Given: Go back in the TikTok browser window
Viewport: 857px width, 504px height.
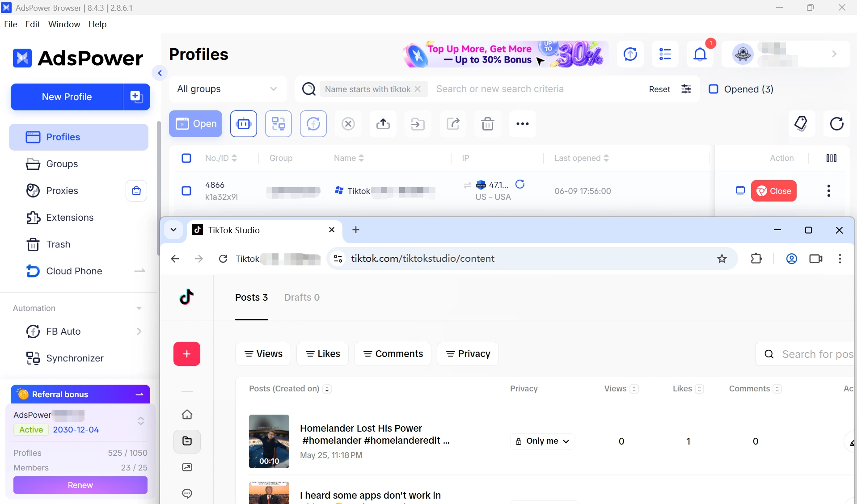Looking at the screenshot, I should (x=175, y=259).
